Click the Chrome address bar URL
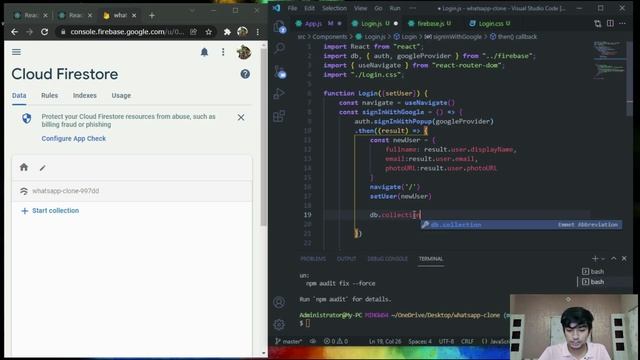The width and height of the screenshot is (640, 360). click(x=127, y=32)
